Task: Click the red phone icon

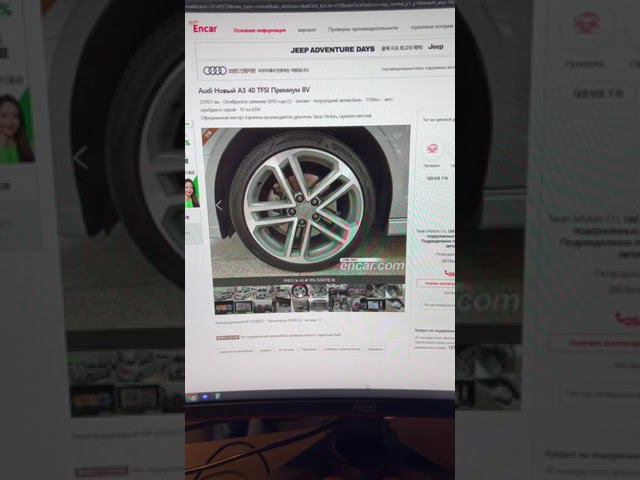Action: pyautogui.click(x=449, y=273)
